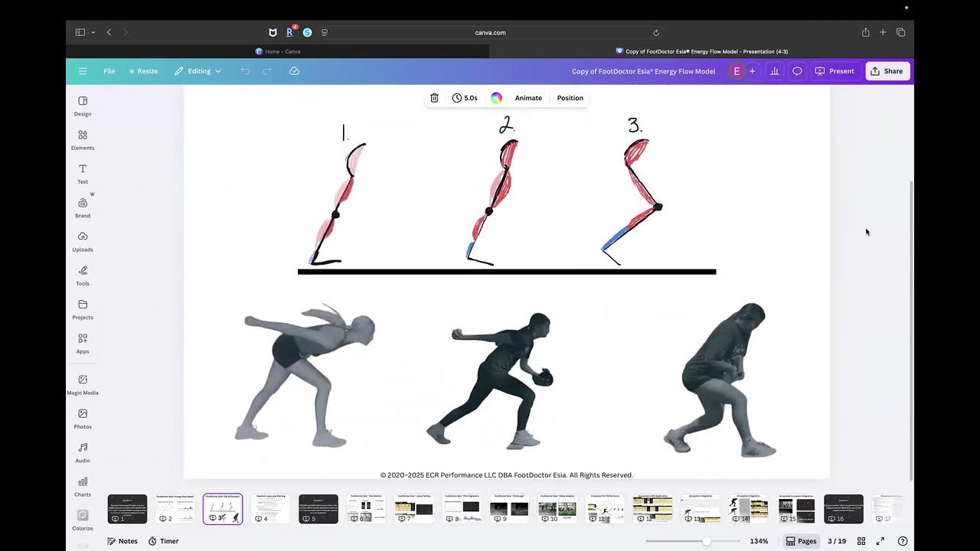
Task: Open the Position panel
Action: tap(570, 98)
